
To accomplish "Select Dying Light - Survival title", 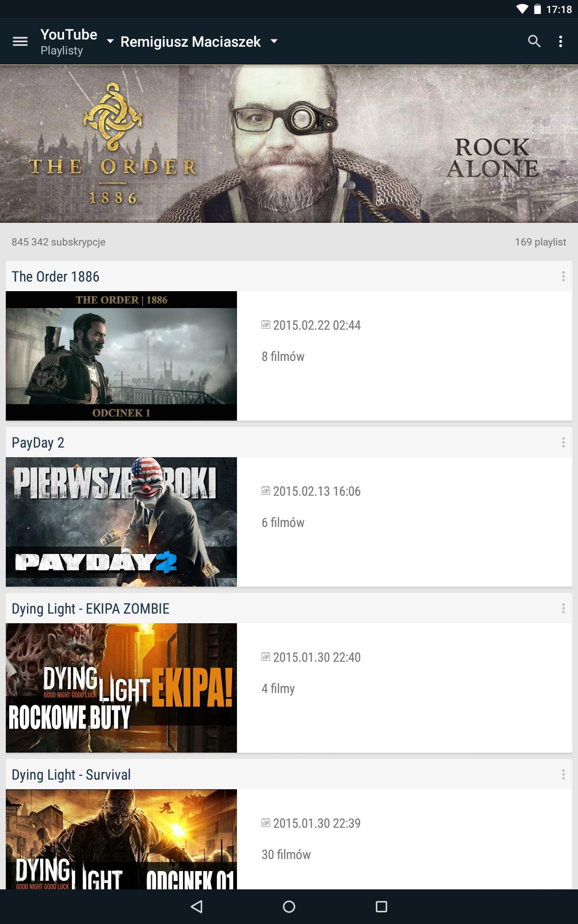I will (71, 775).
